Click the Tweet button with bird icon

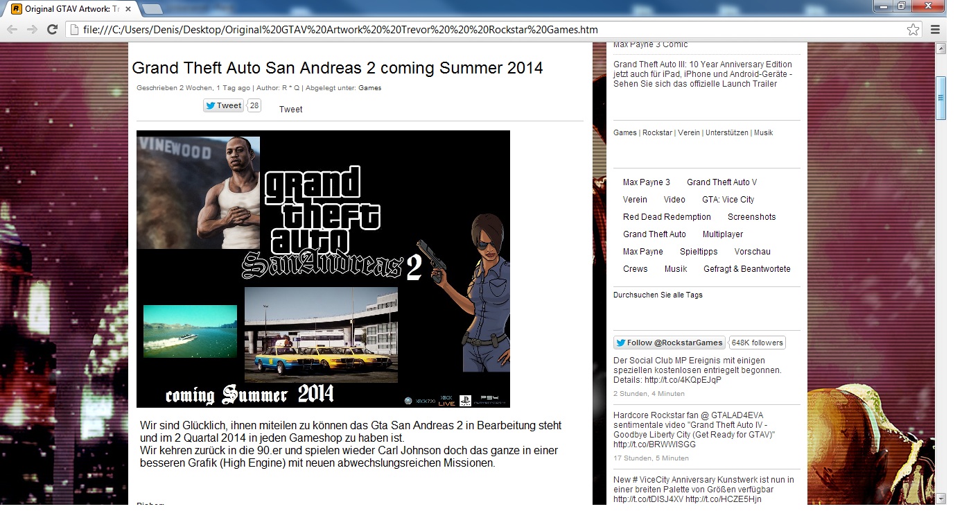[223, 105]
